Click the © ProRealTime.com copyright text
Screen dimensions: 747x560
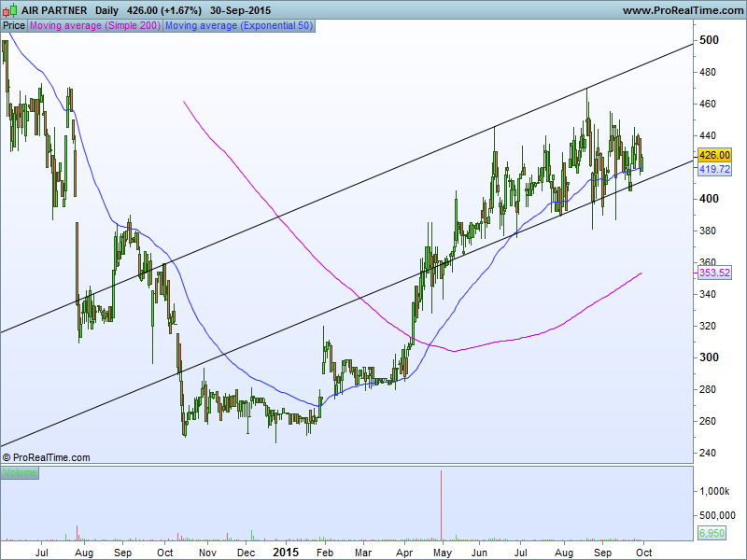pyautogui.click(x=47, y=457)
